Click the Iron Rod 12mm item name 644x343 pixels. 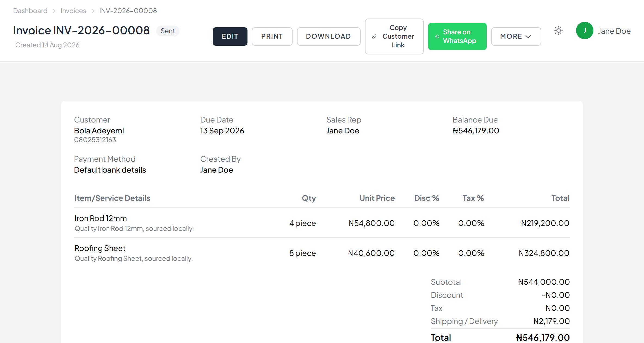point(100,218)
